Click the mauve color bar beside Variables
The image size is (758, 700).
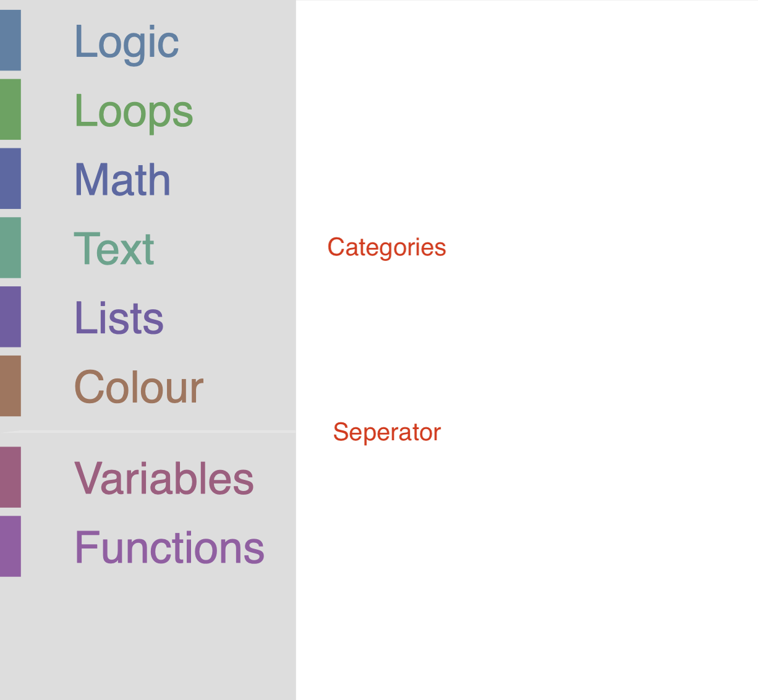[10, 477]
